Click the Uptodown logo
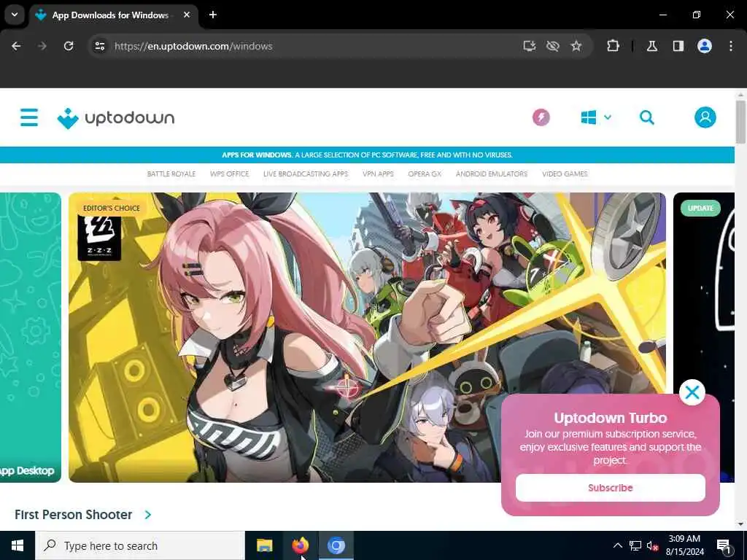747x560 pixels. tap(116, 118)
